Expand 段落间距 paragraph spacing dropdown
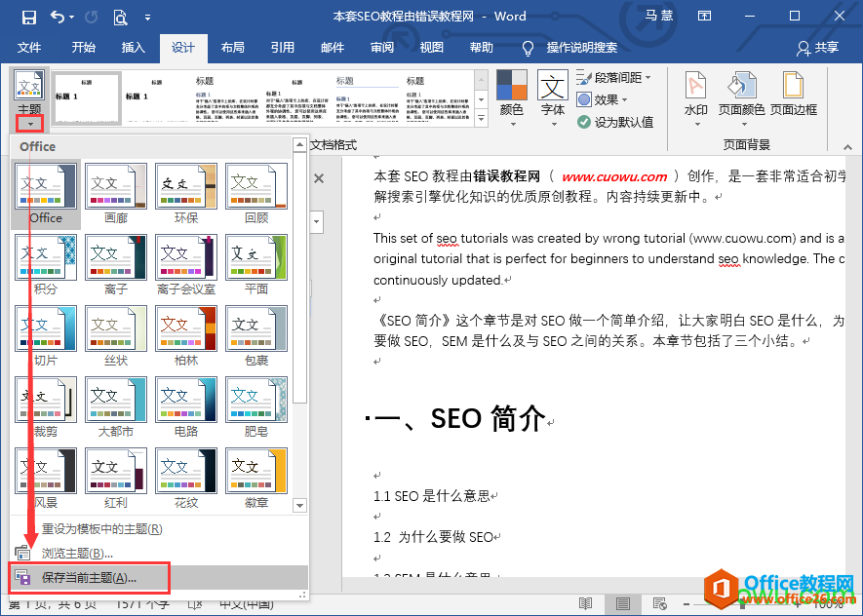The image size is (863, 616). tap(613, 78)
